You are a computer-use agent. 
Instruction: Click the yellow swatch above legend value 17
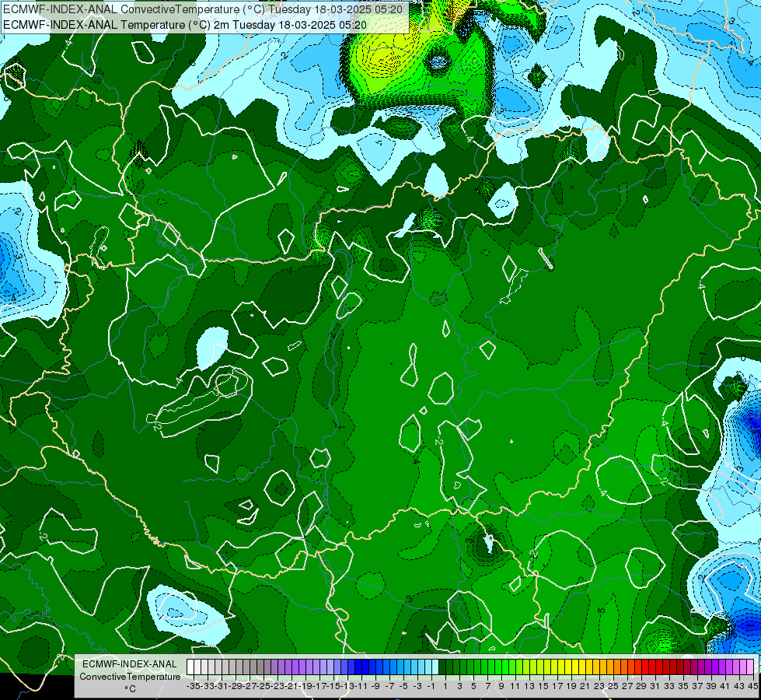553,667
